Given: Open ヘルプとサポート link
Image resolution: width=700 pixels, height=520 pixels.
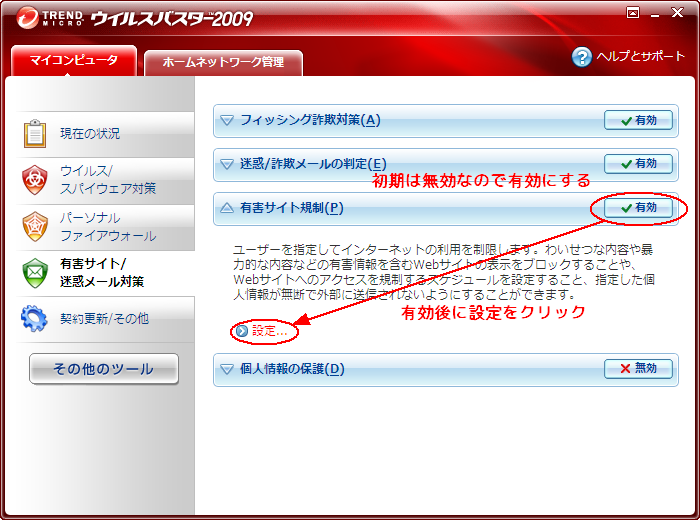Looking at the screenshot, I should (641, 56).
